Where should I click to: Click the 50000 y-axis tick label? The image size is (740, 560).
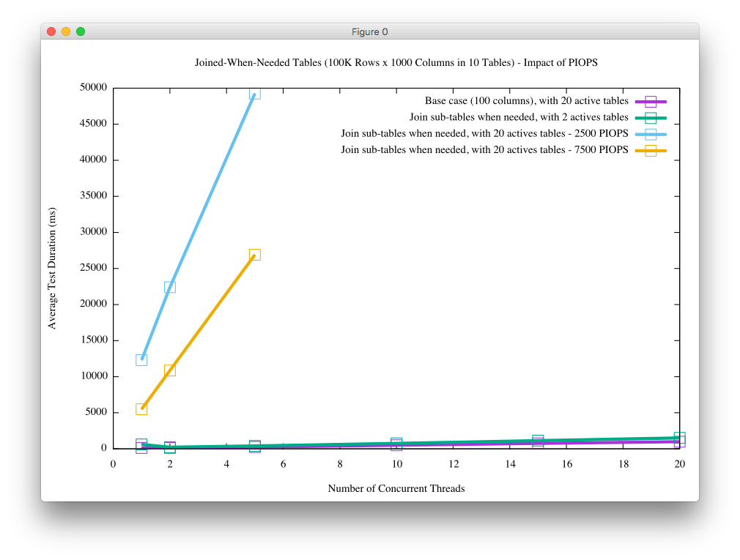pos(94,87)
